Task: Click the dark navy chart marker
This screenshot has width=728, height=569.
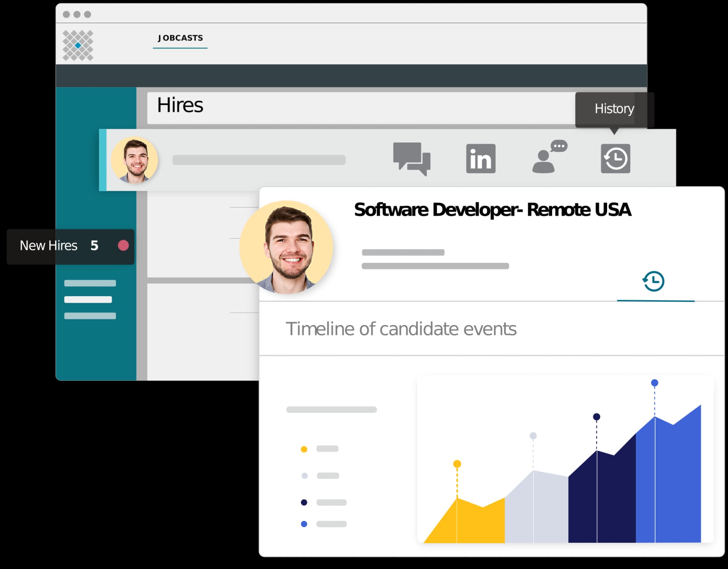Action: point(596,417)
